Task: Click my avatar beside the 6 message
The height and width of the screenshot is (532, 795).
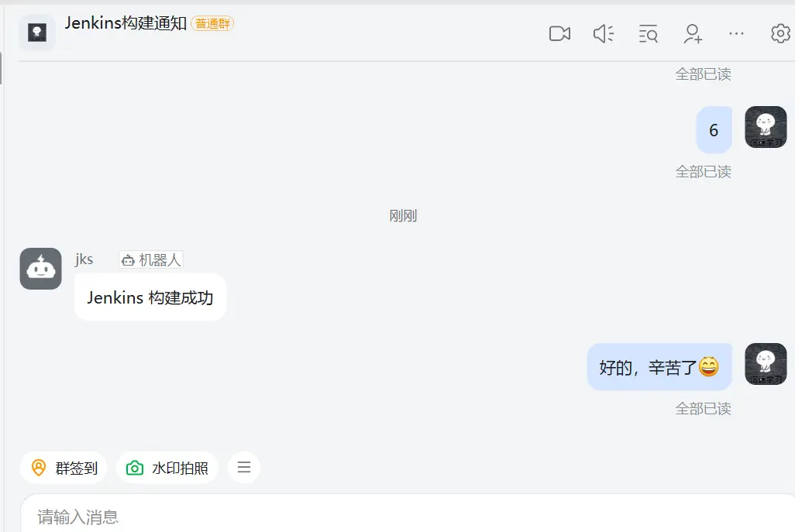Action: (x=766, y=127)
